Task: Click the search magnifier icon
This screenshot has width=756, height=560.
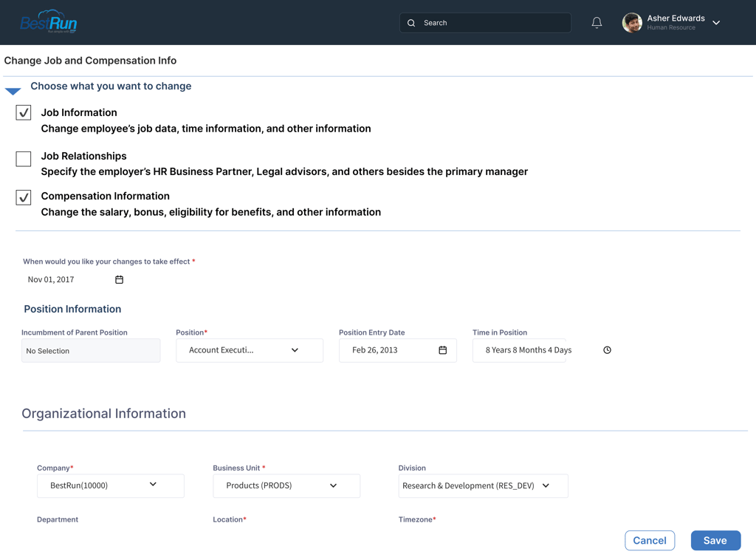Action: click(x=411, y=23)
